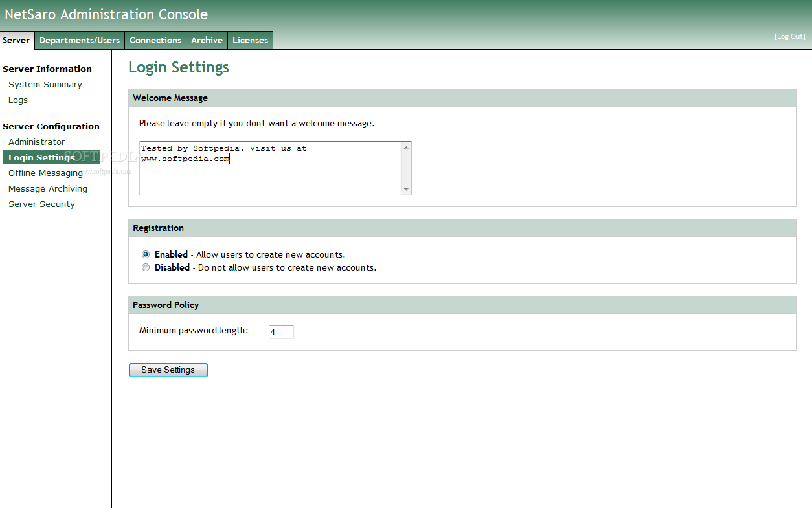
Task: Open Offline Messaging settings
Action: [x=45, y=173]
